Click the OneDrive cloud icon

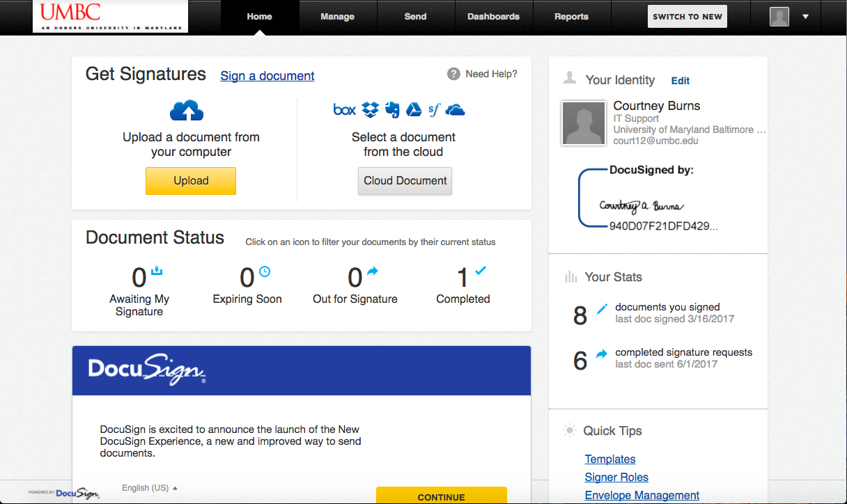[455, 109]
